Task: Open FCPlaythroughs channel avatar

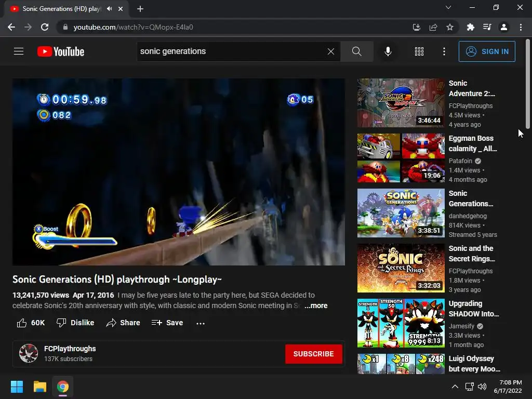Action: coord(29,353)
